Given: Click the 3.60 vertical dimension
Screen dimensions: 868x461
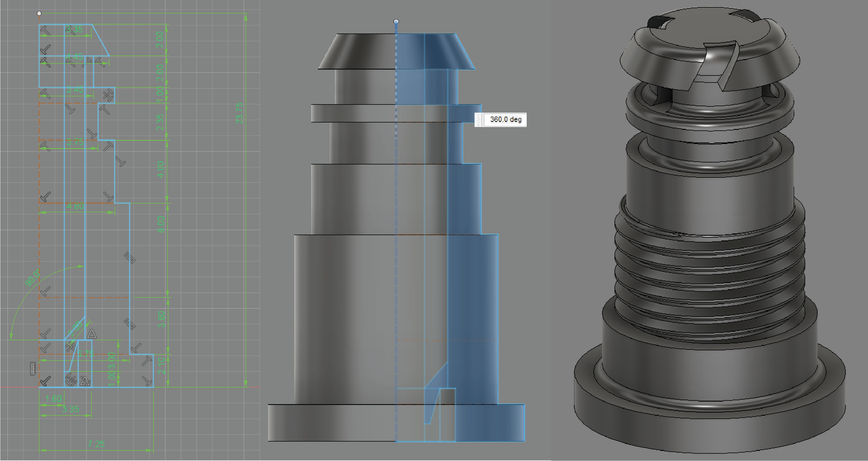Looking at the screenshot, I should [x=161, y=319].
